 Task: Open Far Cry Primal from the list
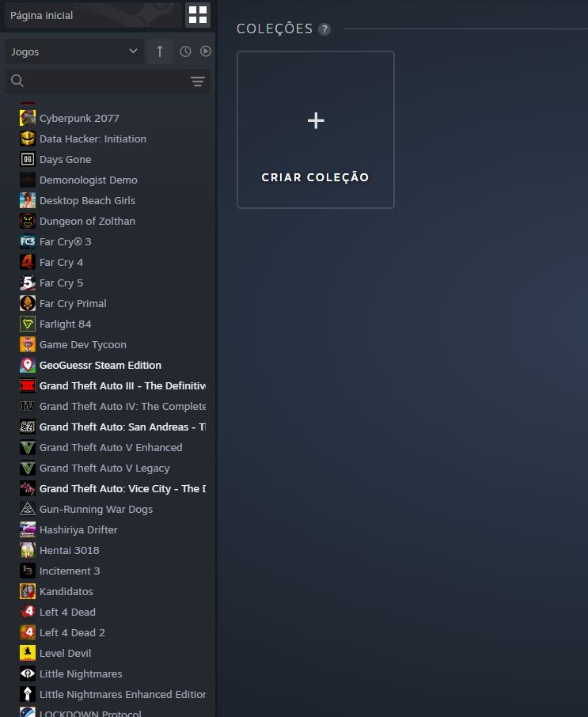73,303
